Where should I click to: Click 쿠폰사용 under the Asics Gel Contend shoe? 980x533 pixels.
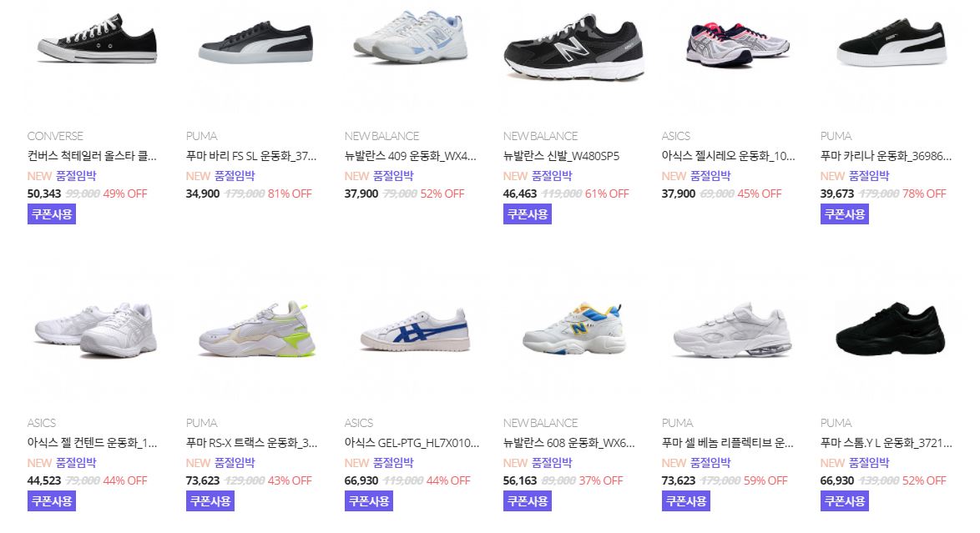[51, 501]
